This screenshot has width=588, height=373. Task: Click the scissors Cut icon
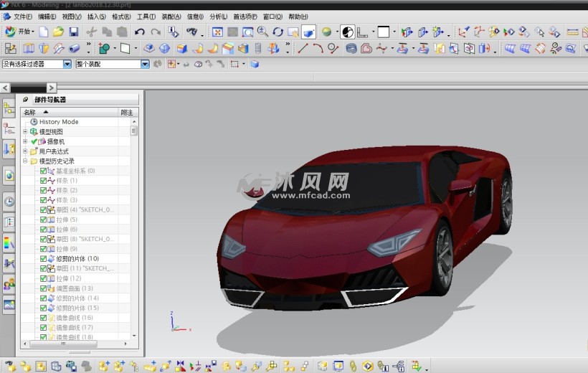pyautogui.click(x=92, y=32)
